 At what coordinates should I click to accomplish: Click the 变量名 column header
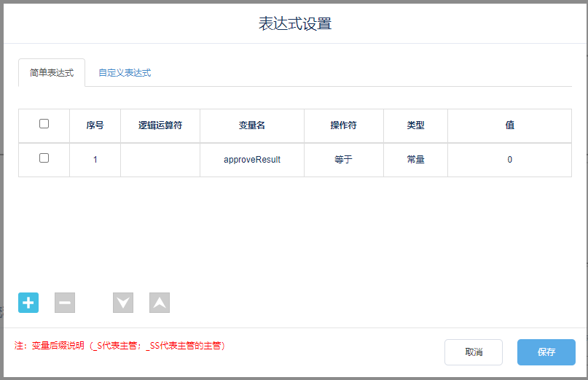[x=252, y=125]
